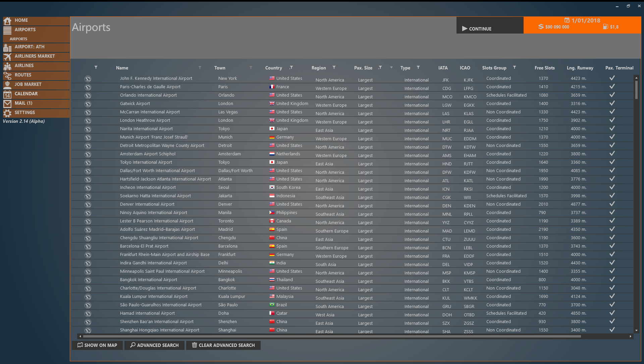Open the Airlines people icon

point(7,66)
